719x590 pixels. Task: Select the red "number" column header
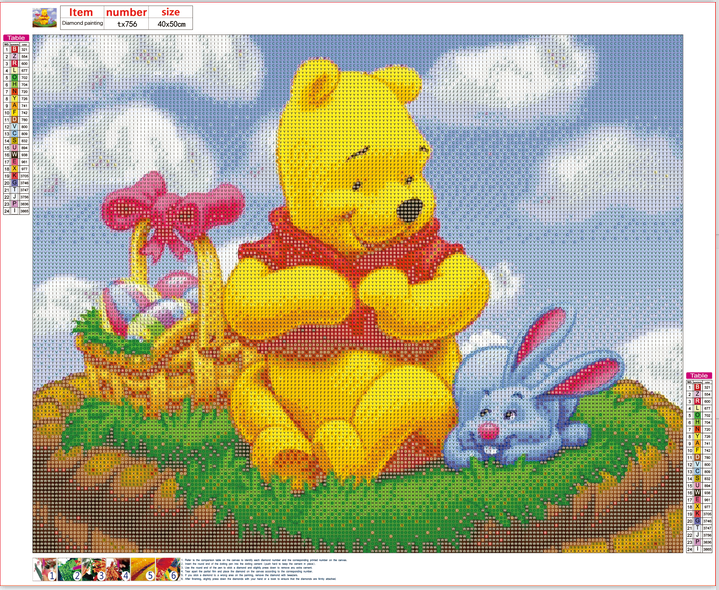(x=127, y=12)
